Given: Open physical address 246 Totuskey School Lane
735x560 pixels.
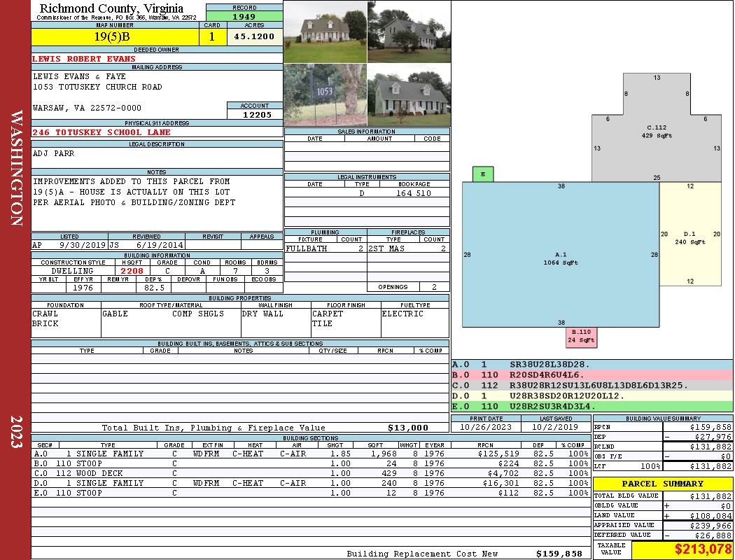Looking at the screenshot, I should 101,132.
